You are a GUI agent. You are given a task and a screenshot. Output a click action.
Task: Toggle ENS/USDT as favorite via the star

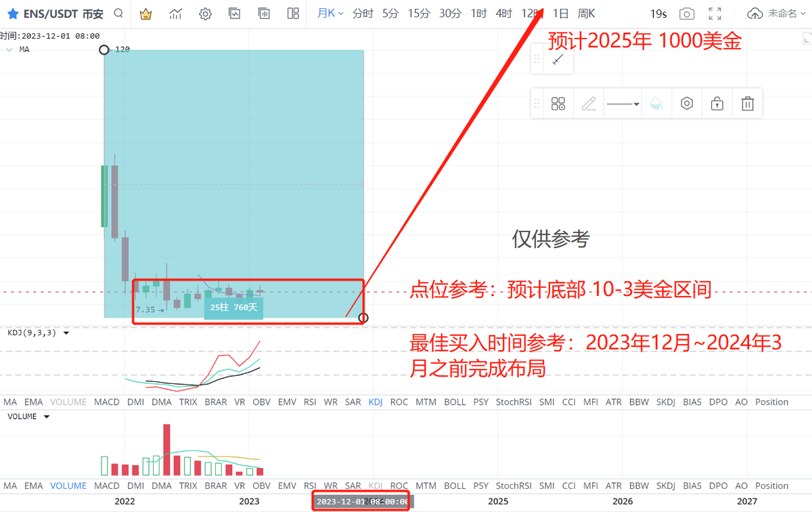[x=13, y=13]
